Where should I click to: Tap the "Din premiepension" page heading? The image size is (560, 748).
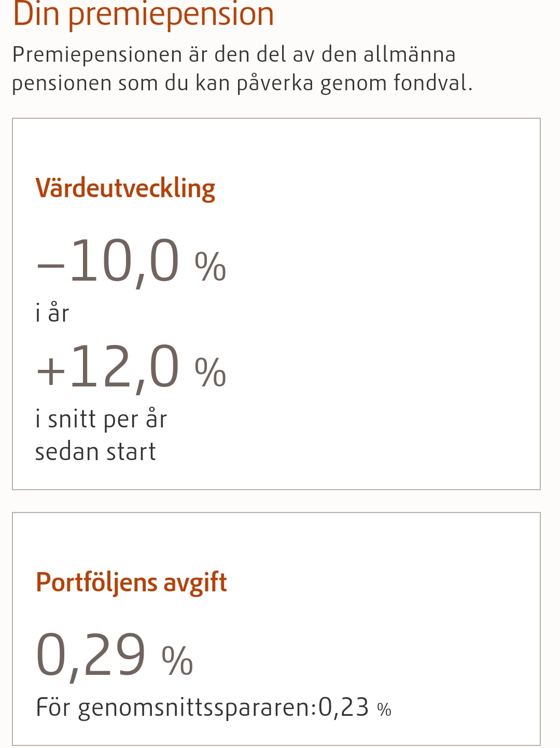pos(143,15)
